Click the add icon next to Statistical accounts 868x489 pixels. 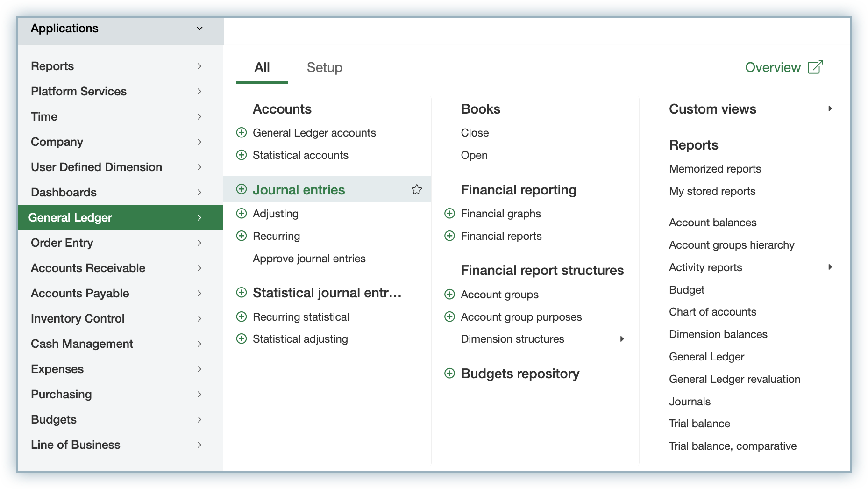242,155
